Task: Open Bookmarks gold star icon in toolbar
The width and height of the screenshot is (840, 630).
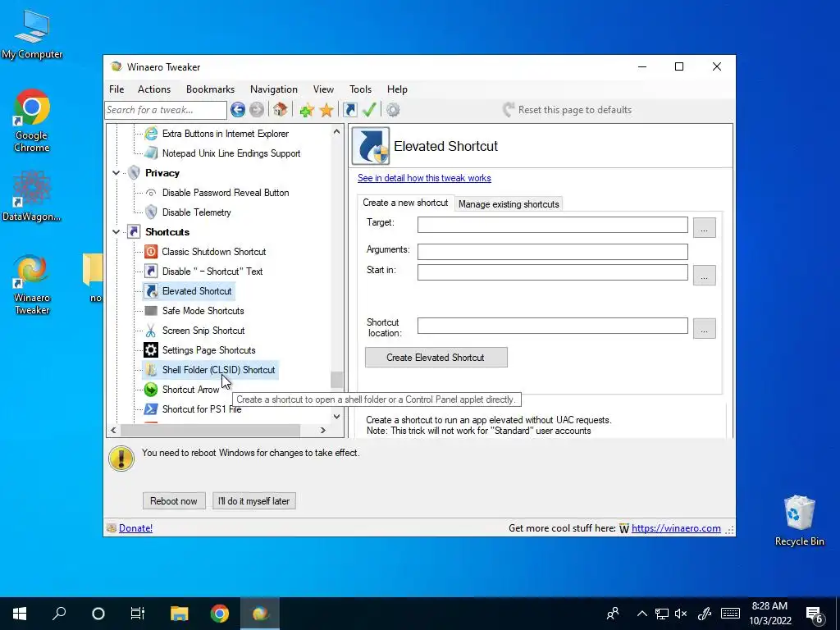Action: [326, 110]
